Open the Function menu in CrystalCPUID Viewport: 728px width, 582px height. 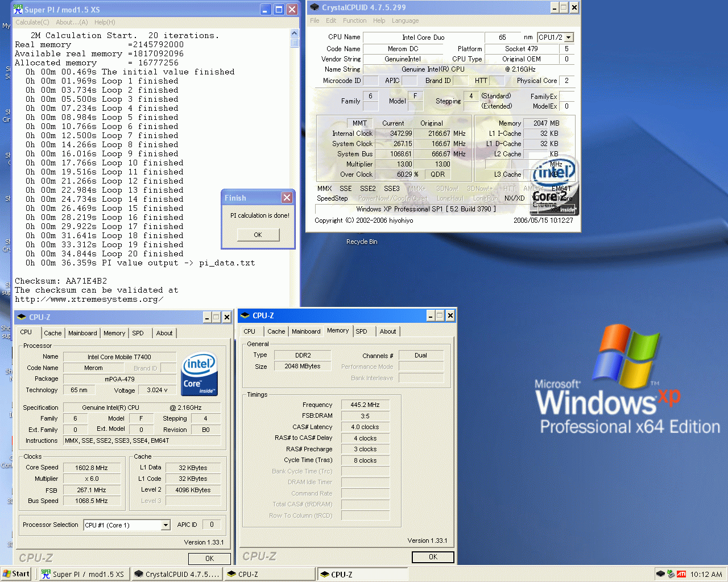coord(354,20)
